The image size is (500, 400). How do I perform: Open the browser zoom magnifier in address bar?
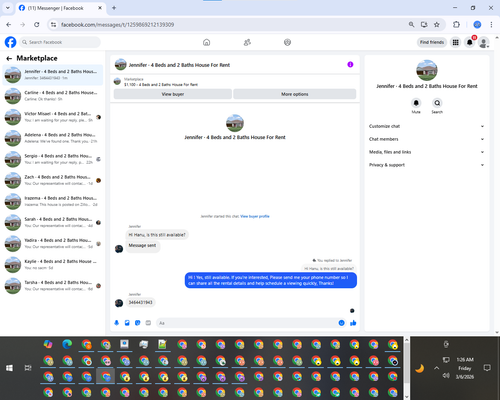[x=412, y=25]
